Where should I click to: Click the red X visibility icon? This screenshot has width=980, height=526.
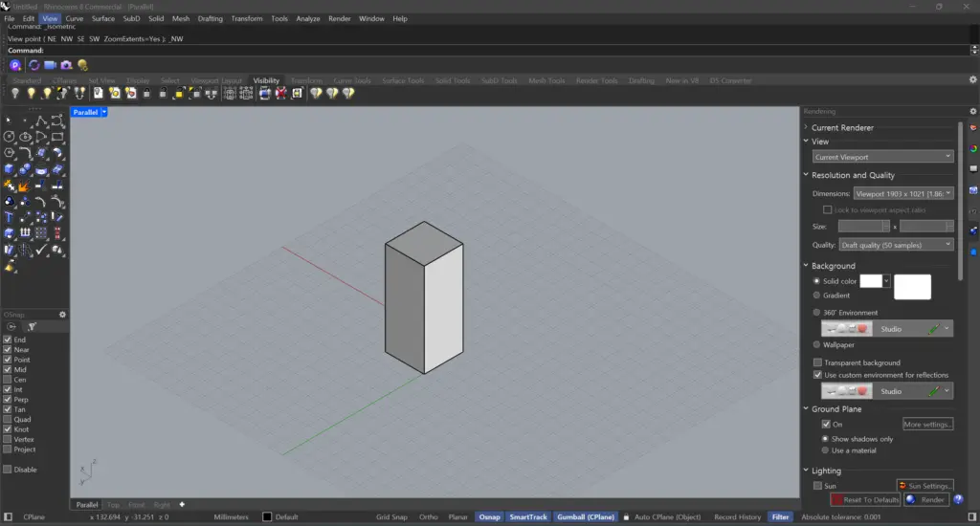click(x=281, y=93)
